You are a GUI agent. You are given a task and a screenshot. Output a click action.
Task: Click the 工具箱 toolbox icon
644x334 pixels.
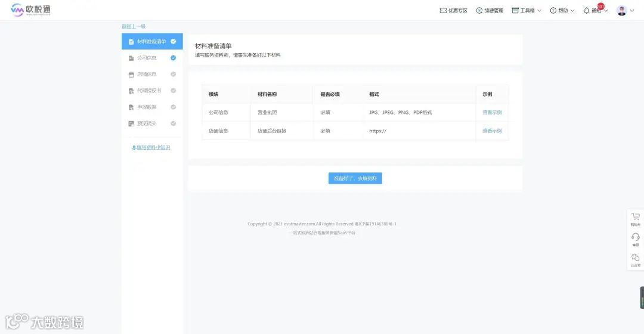point(515,10)
